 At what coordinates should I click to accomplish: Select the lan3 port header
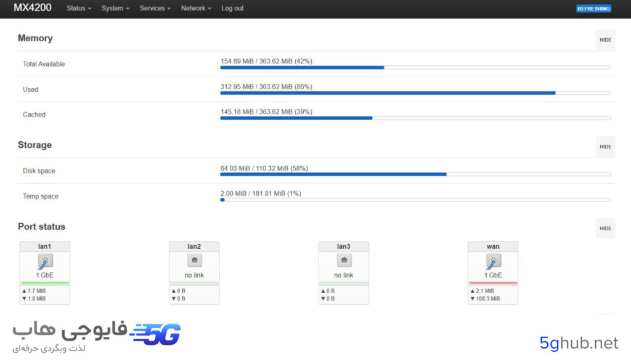[x=344, y=246]
